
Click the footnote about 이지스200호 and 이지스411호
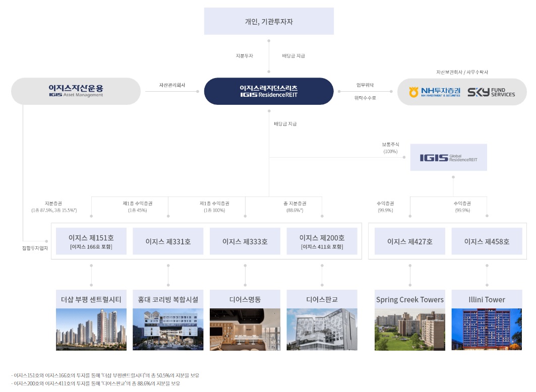pos(96,383)
